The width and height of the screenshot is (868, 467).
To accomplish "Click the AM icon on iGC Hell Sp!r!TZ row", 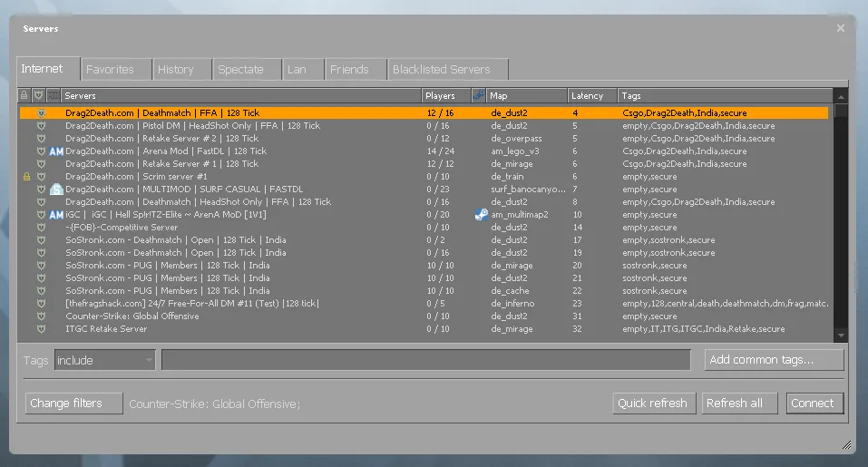I will pos(56,215).
